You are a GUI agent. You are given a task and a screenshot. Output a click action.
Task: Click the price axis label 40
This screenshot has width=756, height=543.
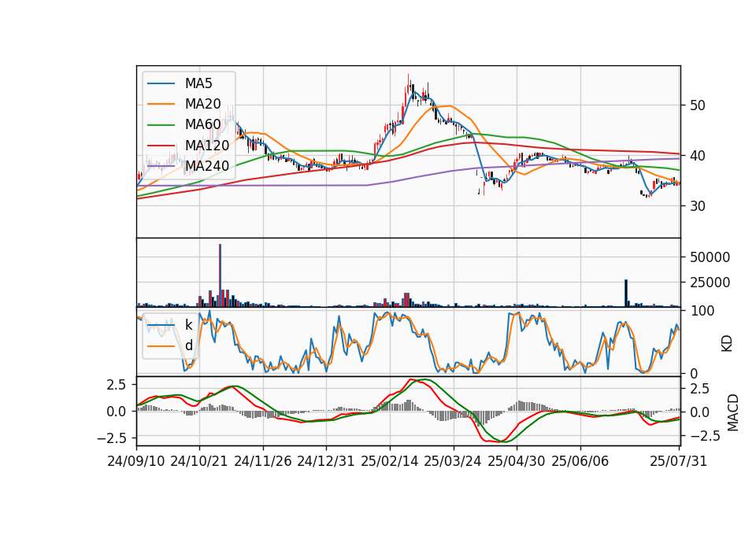697,156
